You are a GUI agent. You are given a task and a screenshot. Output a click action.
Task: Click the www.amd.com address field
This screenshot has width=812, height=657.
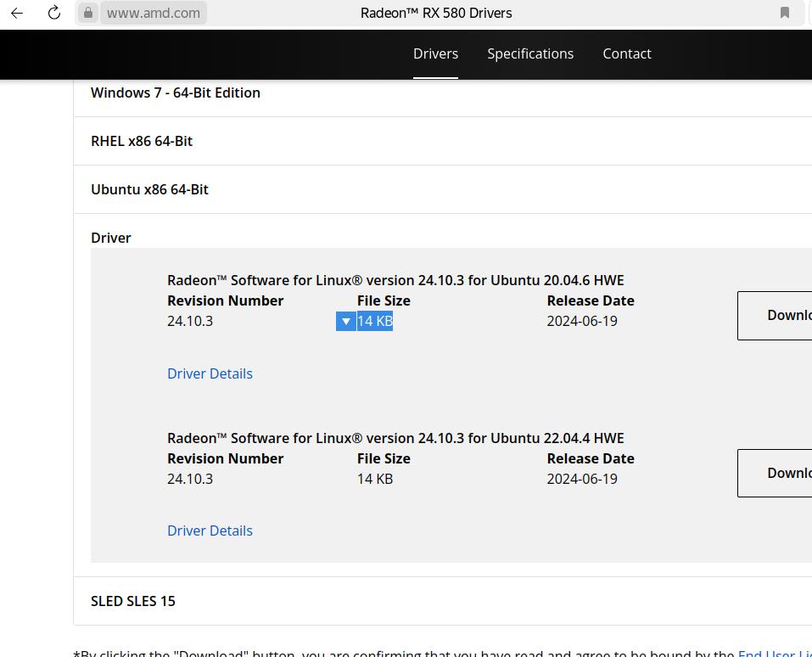pos(154,13)
